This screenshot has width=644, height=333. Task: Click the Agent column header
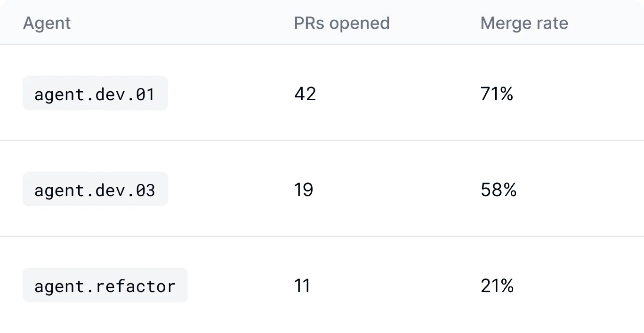click(x=47, y=23)
